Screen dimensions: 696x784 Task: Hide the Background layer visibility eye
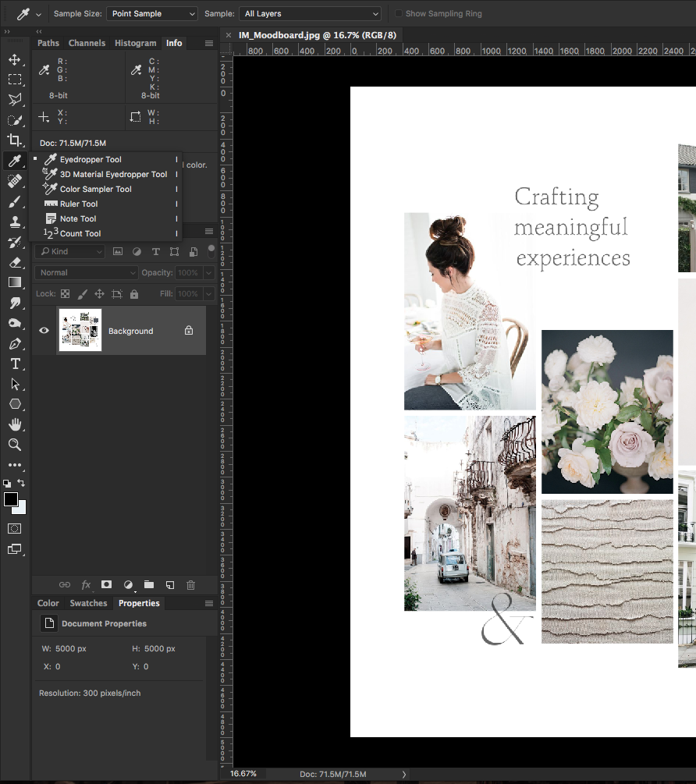click(44, 331)
